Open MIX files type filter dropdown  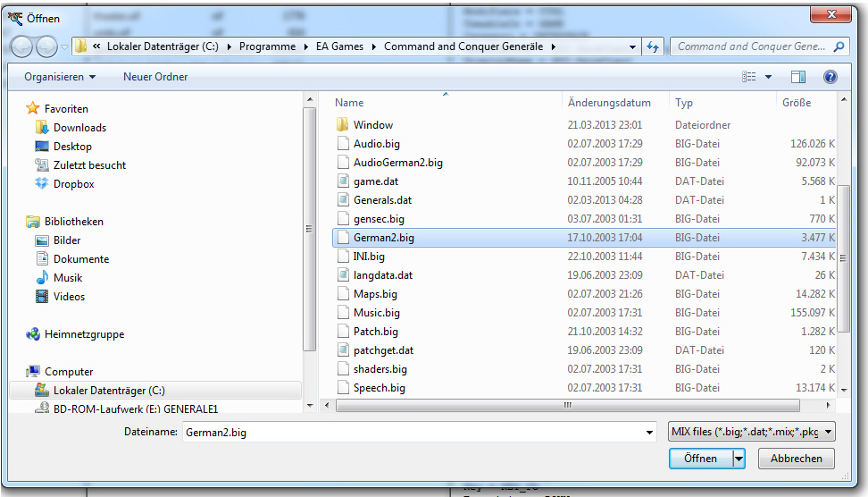[x=752, y=432]
